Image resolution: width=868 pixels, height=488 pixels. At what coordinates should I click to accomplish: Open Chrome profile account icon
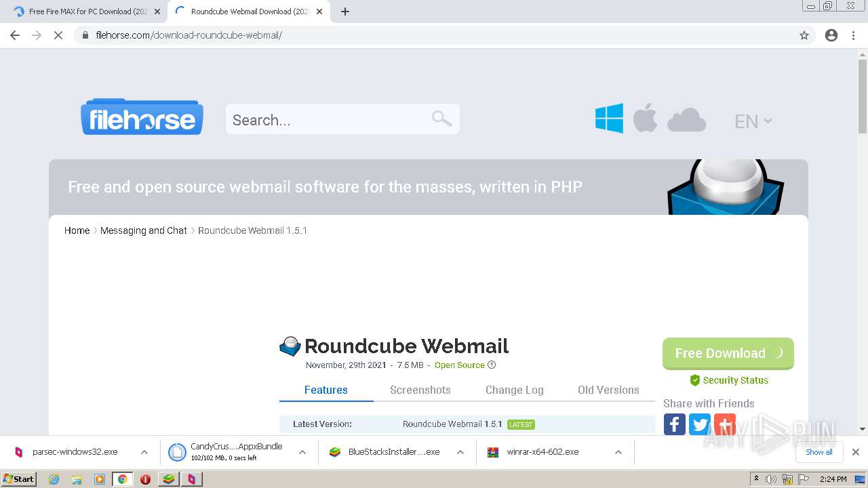tap(831, 35)
